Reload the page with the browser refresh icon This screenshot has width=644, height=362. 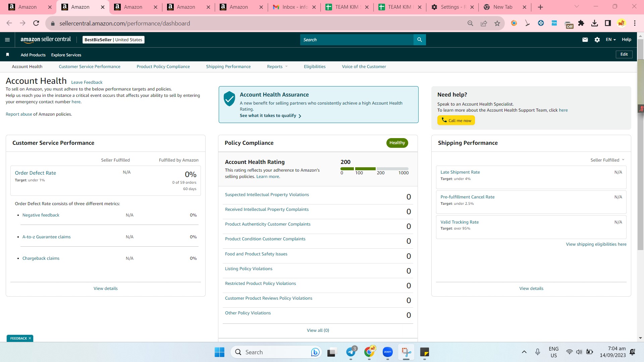point(36,23)
